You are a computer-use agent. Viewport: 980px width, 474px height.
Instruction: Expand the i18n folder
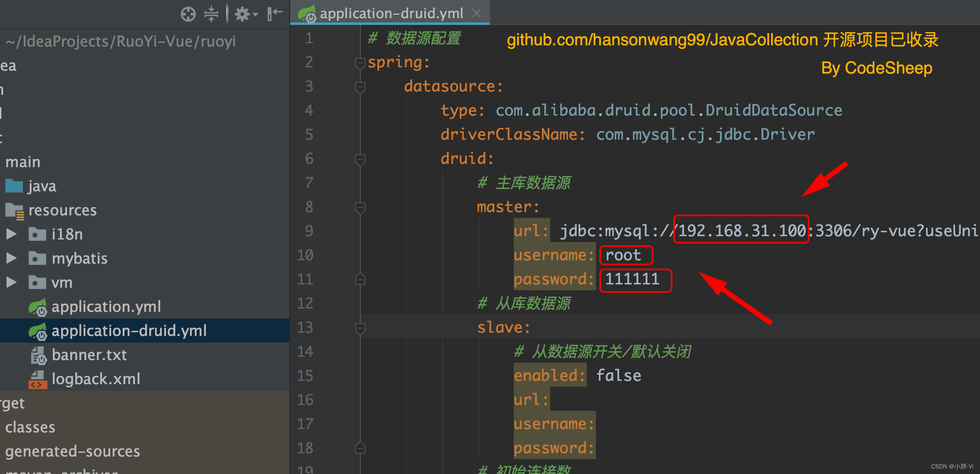coord(12,234)
